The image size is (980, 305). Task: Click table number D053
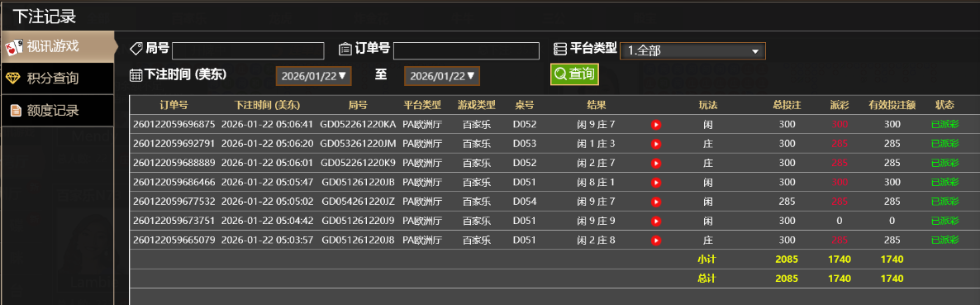(x=525, y=144)
